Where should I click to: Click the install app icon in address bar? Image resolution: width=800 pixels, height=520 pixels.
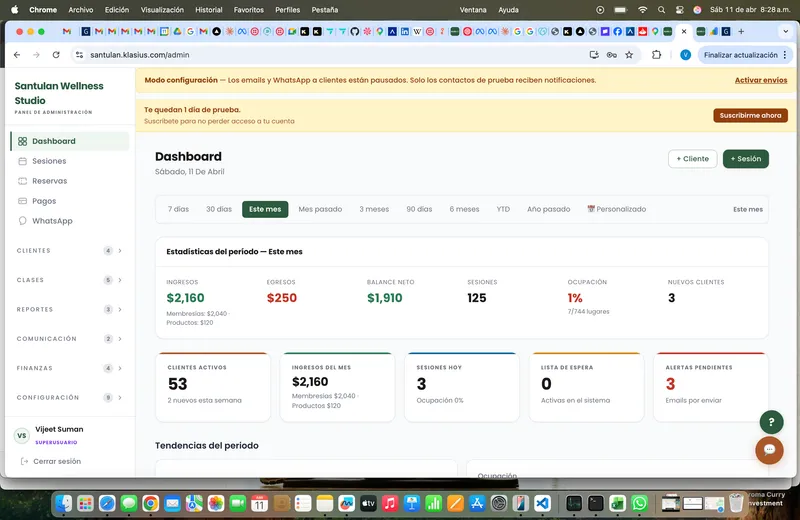pyautogui.click(x=594, y=55)
